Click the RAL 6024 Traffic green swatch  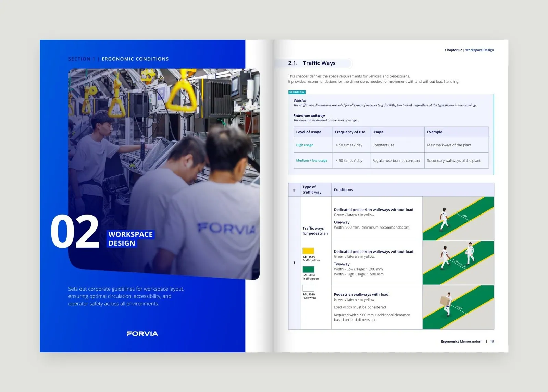(x=308, y=269)
